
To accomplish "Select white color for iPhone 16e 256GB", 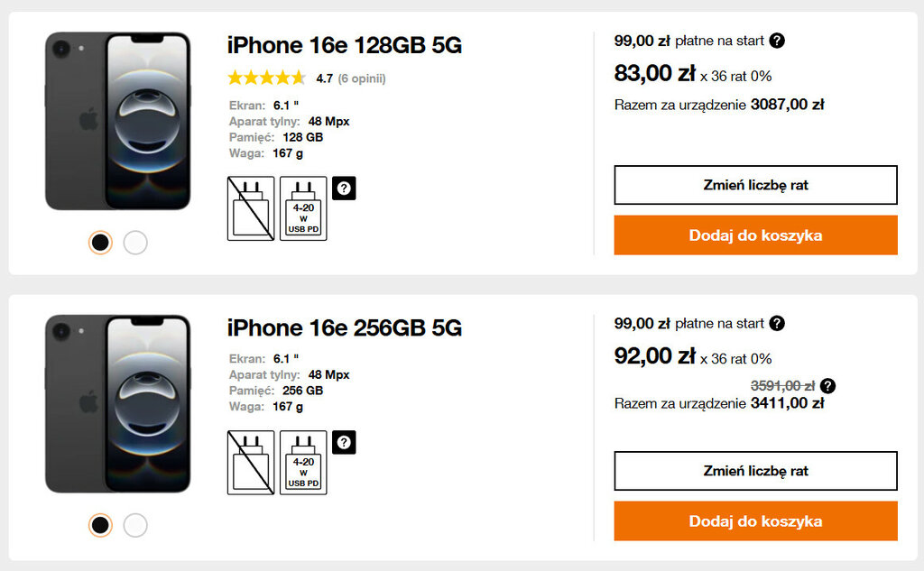I will click(135, 525).
